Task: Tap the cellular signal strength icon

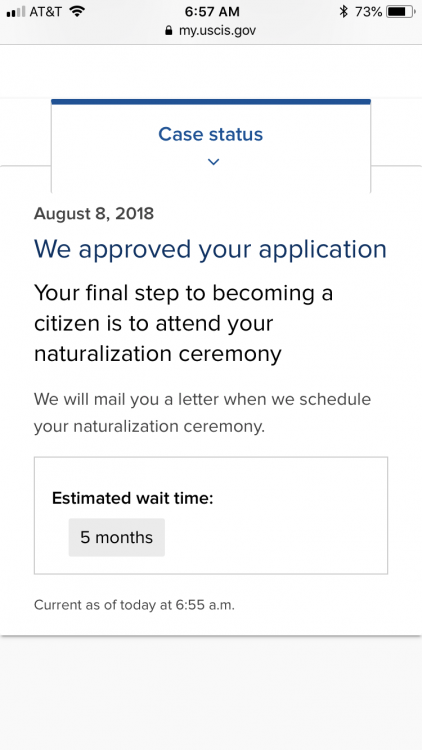Action: tap(16, 11)
